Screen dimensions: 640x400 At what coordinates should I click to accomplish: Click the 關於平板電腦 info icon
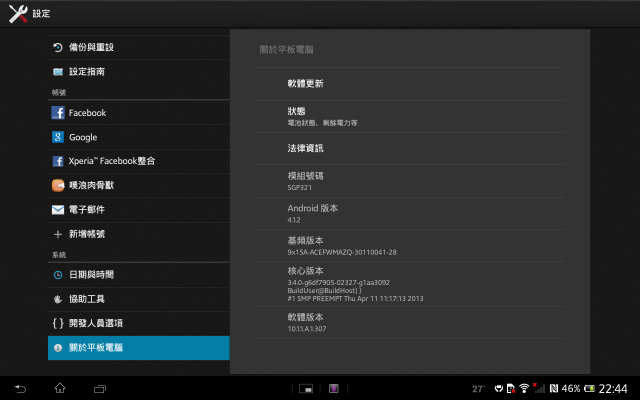pos(58,348)
